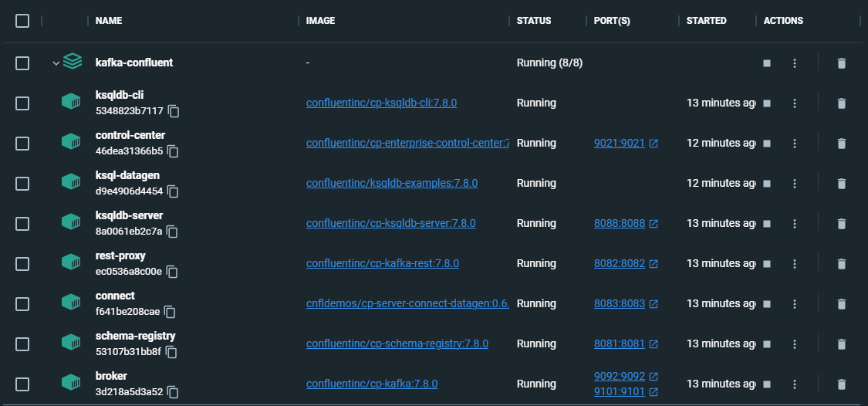
Task: Copy rest-proxy container ID
Action: [x=172, y=272]
